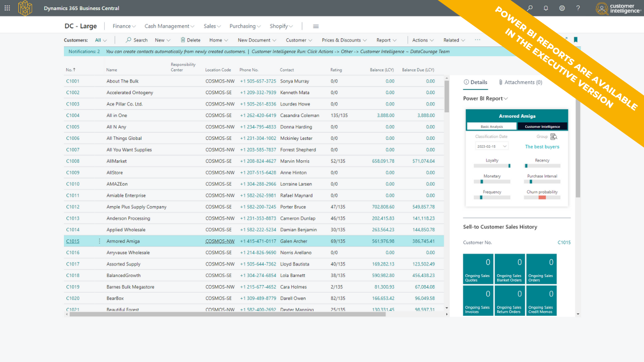This screenshot has height=362, width=644.
Task: Open help question mark
Action: pyautogui.click(x=578, y=8)
